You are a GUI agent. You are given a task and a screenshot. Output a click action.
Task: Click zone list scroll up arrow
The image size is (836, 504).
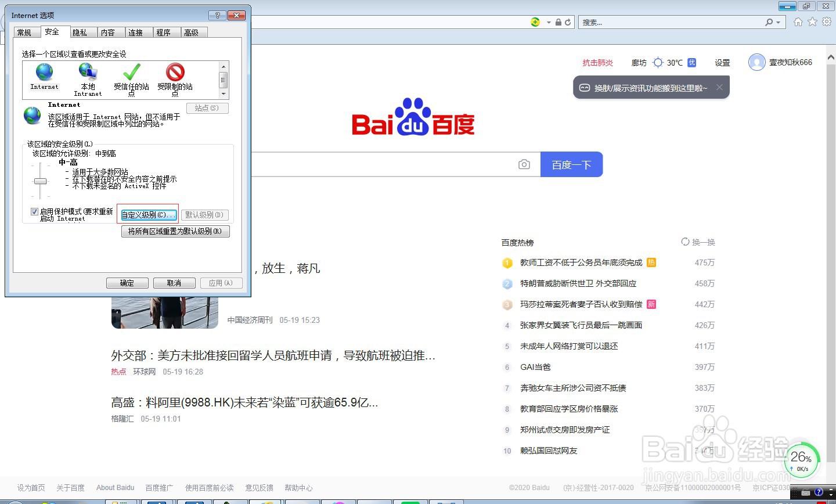224,66
